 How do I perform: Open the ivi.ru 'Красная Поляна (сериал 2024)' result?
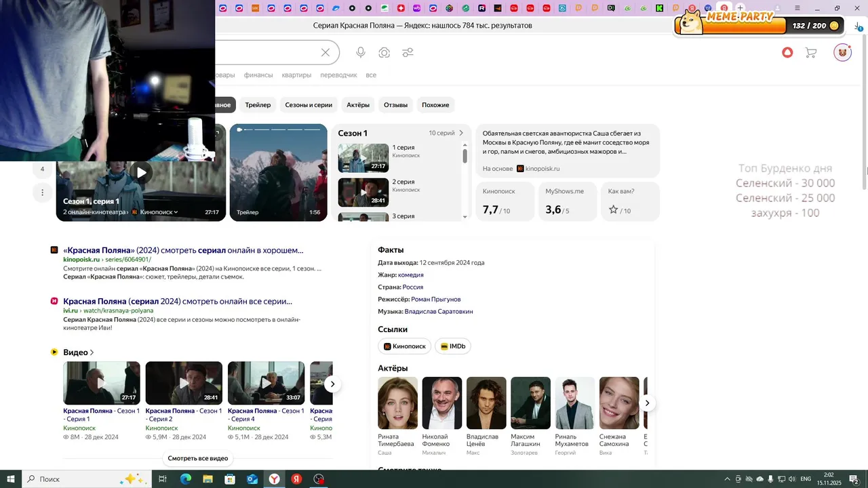(x=178, y=301)
